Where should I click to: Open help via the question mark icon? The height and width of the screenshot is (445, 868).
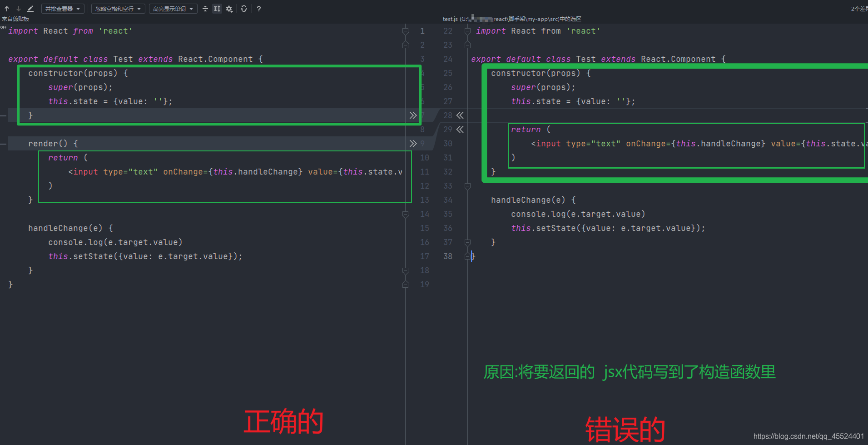click(258, 9)
